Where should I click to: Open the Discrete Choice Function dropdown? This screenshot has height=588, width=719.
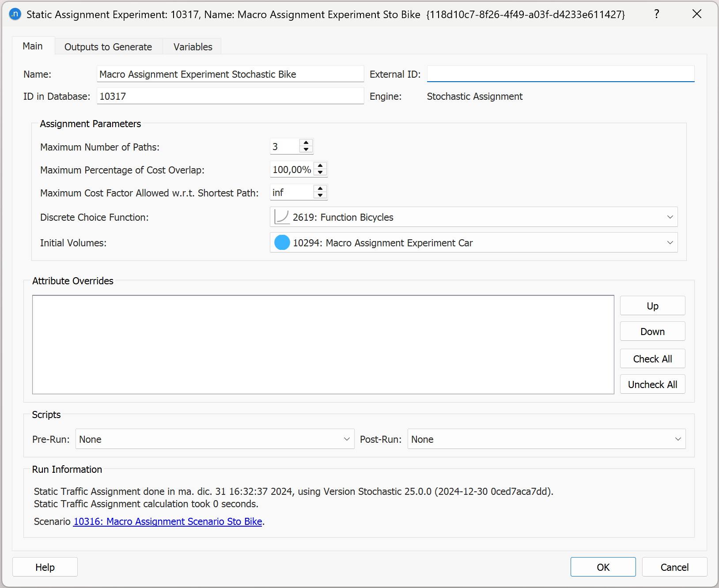click(670, 217)
